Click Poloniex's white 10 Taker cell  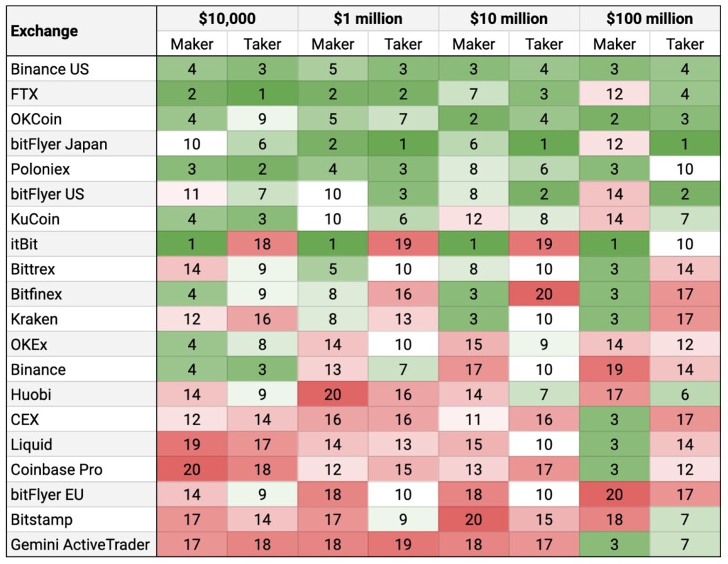point(684,169)
